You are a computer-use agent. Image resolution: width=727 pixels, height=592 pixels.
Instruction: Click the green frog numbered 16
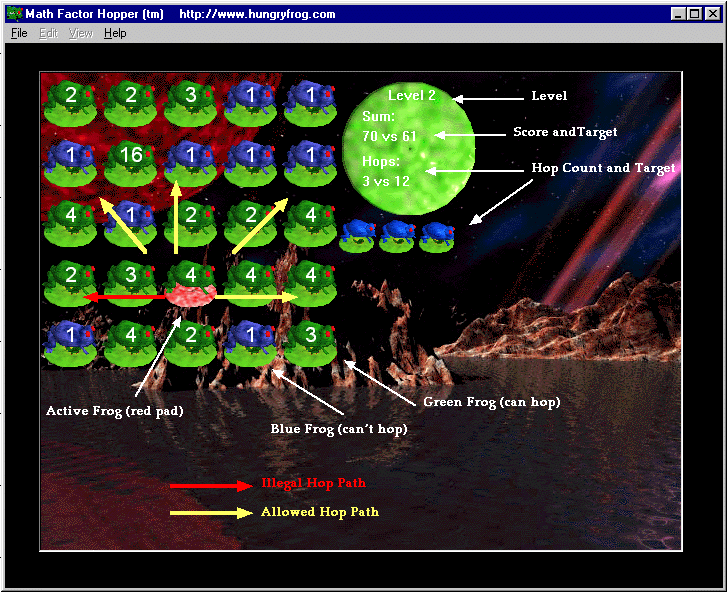[x=130, y=160]
